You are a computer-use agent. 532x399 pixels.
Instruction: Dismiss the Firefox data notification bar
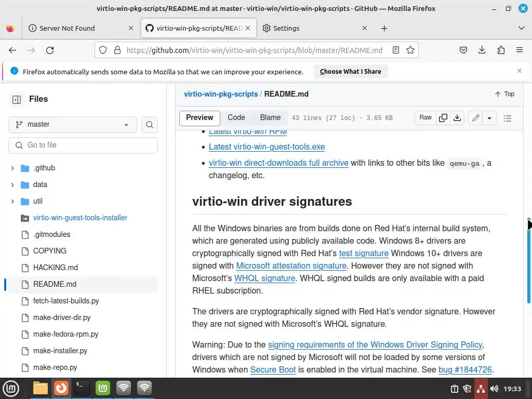tap(520, 71)
